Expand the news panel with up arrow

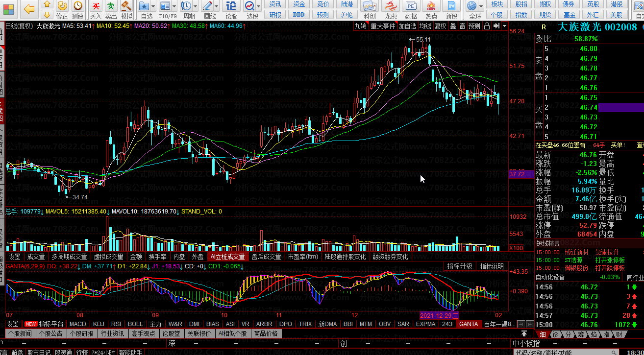524,333
